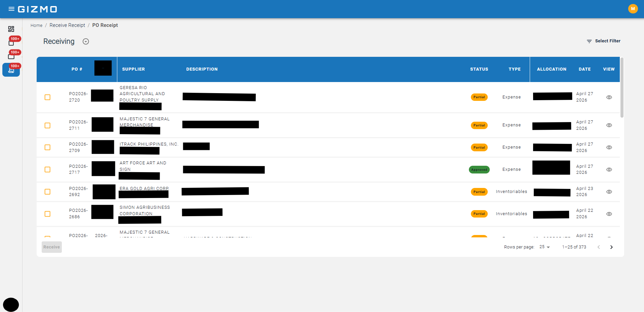Click the PO Receipt breadcrumb

pyautogui.click(x=105, y=25)
